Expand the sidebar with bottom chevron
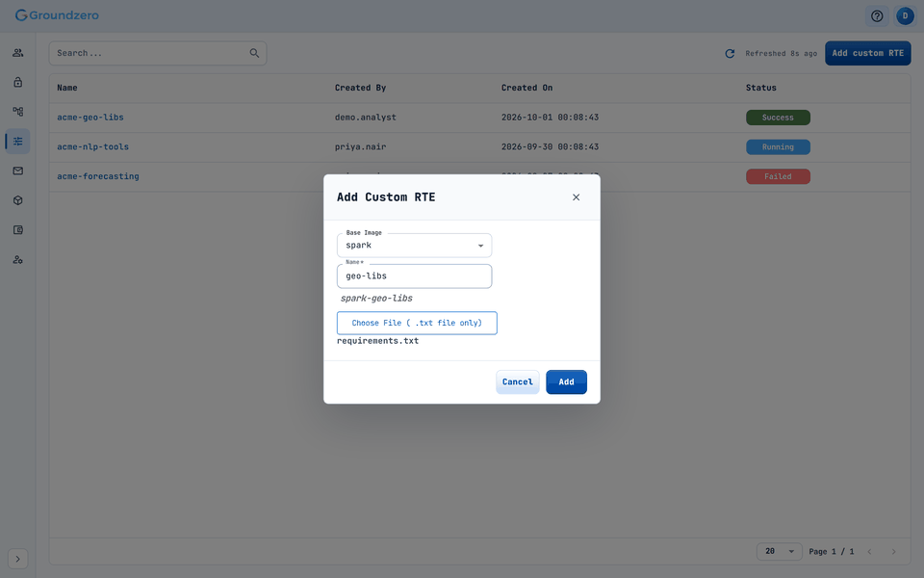This screenshot has width=924, height=578. [x=17, y=559]
